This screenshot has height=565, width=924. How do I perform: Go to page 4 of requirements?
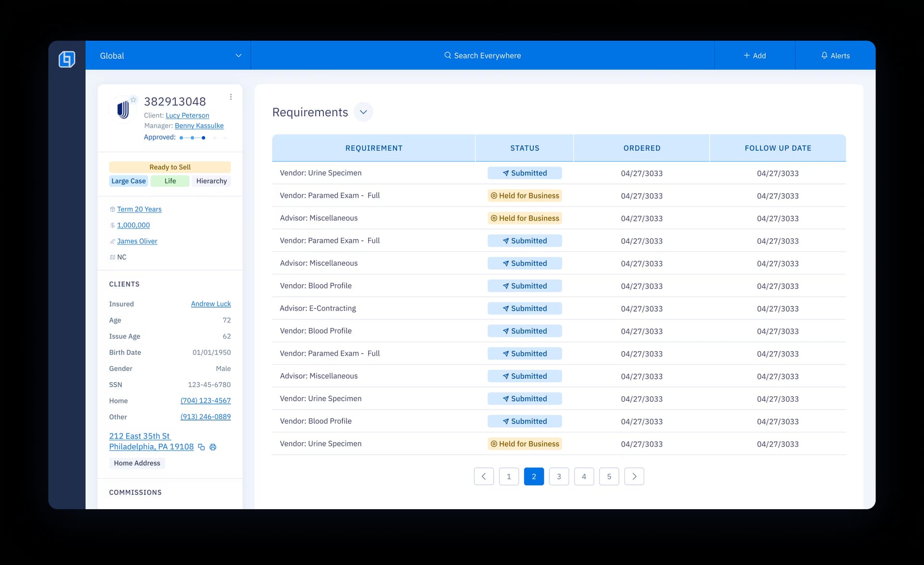click(x=584, y=476)
